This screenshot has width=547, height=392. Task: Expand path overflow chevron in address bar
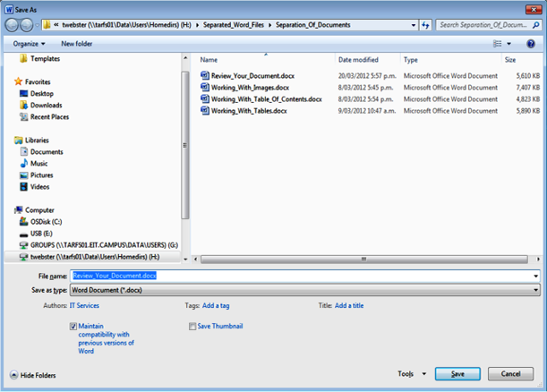[x=56, y=25]
